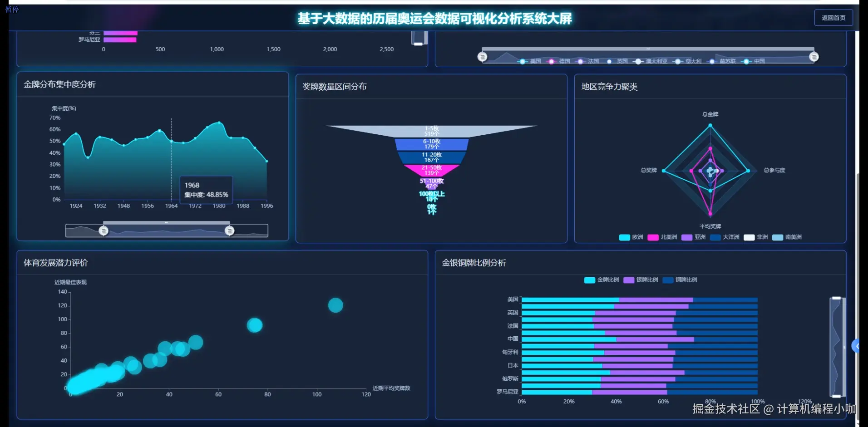Toggle 非洲 in the radar legend

pos(756,237)
